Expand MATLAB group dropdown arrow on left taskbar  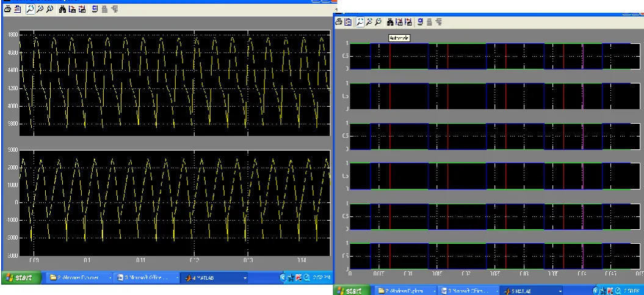click(x=245, y=278)
